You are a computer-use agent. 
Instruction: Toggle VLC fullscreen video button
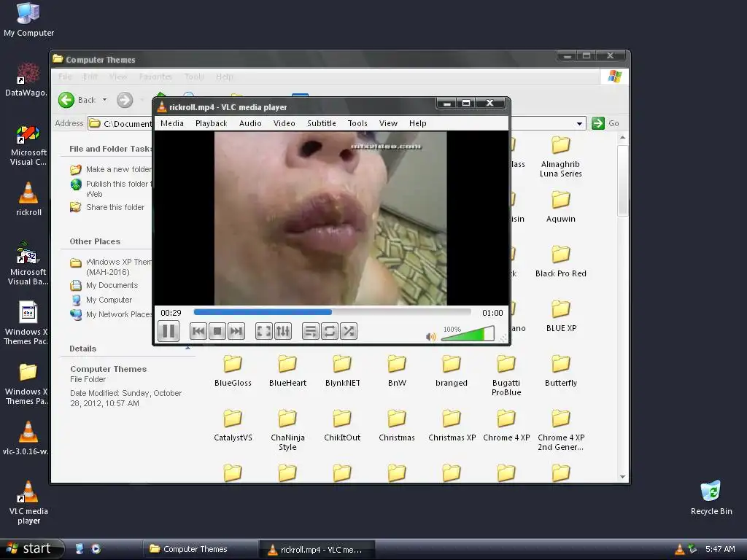[x=263, y=331]
